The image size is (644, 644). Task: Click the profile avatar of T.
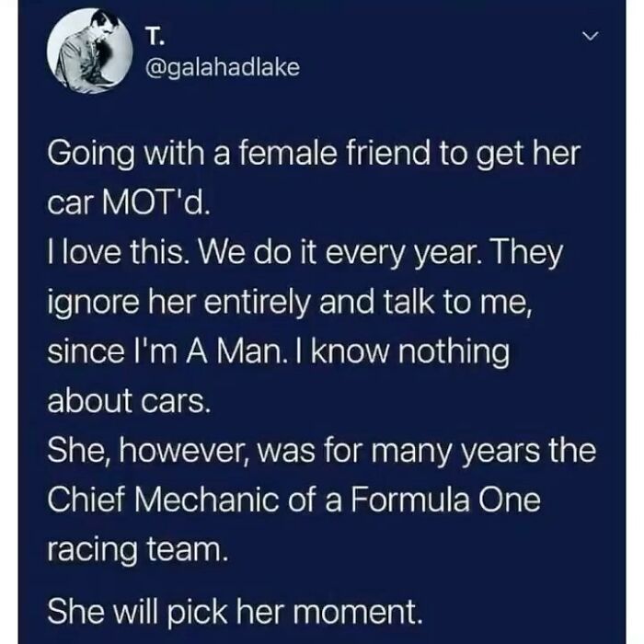tap(90, 51)
